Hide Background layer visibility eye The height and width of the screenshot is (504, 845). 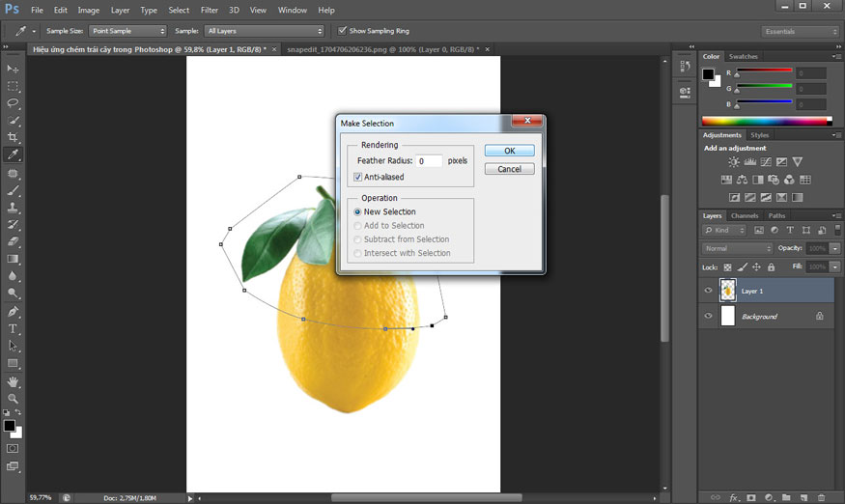(x=708, y=316)
